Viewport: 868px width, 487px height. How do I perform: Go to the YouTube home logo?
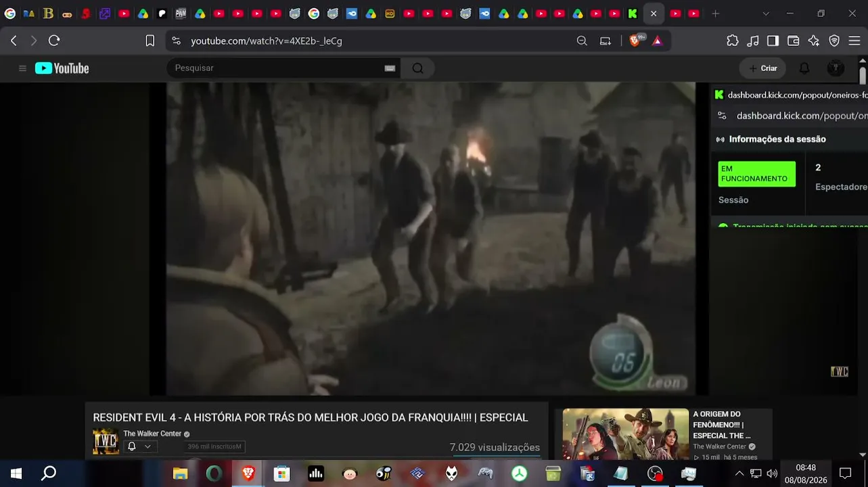pos(62,68)
